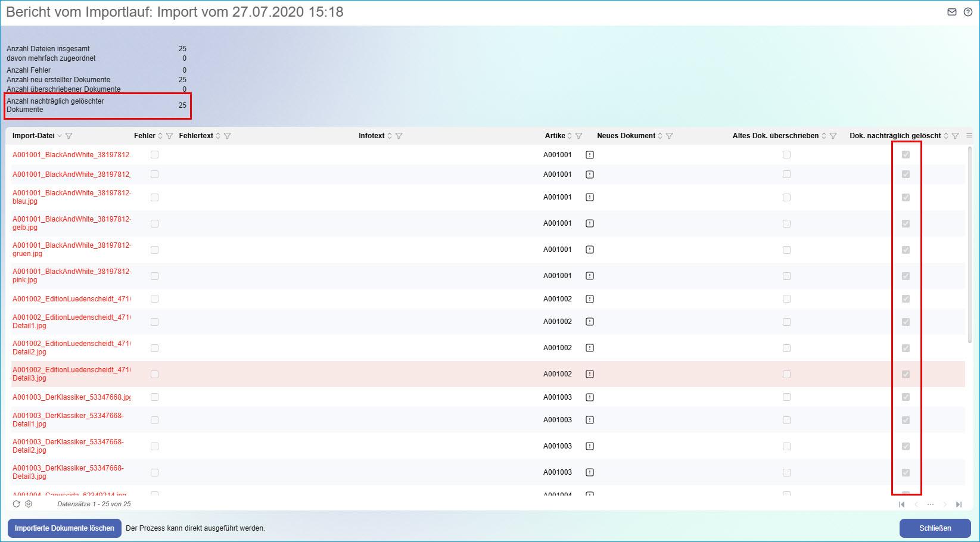Sort by Infotext column arrows
Image resolution: width=980 pixels, height=542 pixels.
390,136
